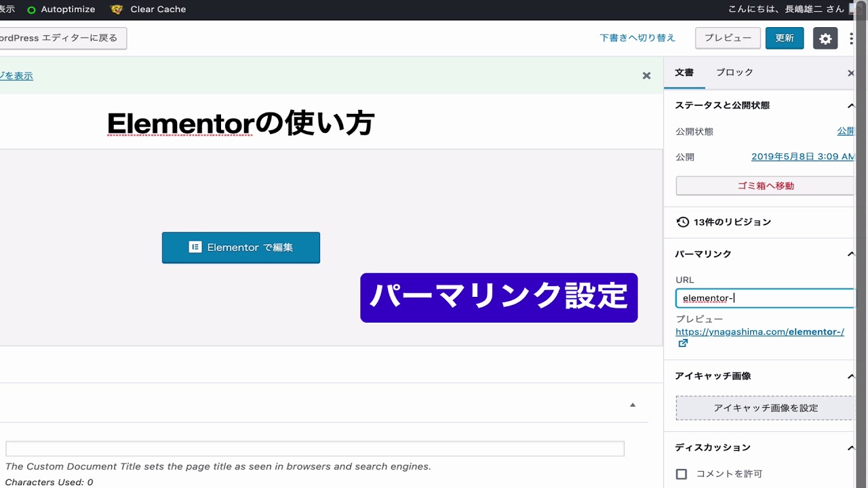Viewport: 868px width, 488px height.
Task: Click the 更新 update button
Action: 785,38
